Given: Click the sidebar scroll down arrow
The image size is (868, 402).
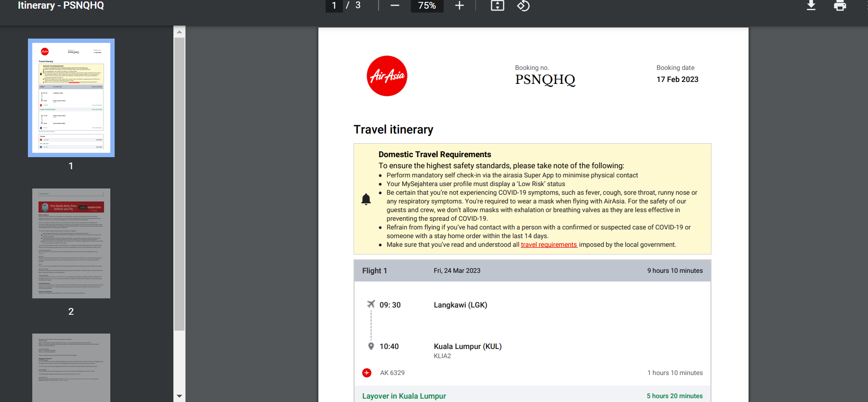Looking at the screenshot, I should (x=179, y=396).
